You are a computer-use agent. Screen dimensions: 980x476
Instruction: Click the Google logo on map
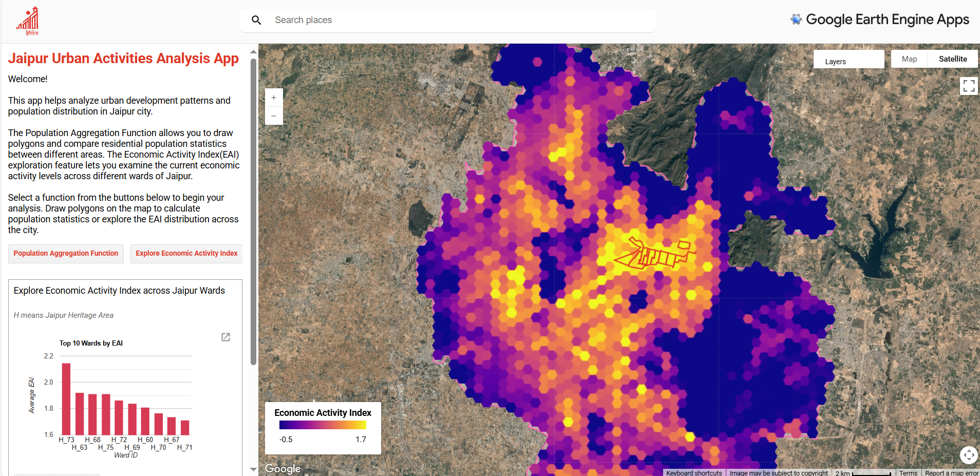coord(282,468)
